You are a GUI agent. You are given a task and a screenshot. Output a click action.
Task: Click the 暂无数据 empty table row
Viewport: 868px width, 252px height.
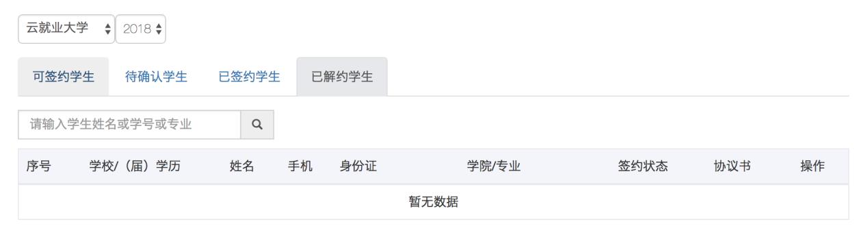tap(434, 202)
